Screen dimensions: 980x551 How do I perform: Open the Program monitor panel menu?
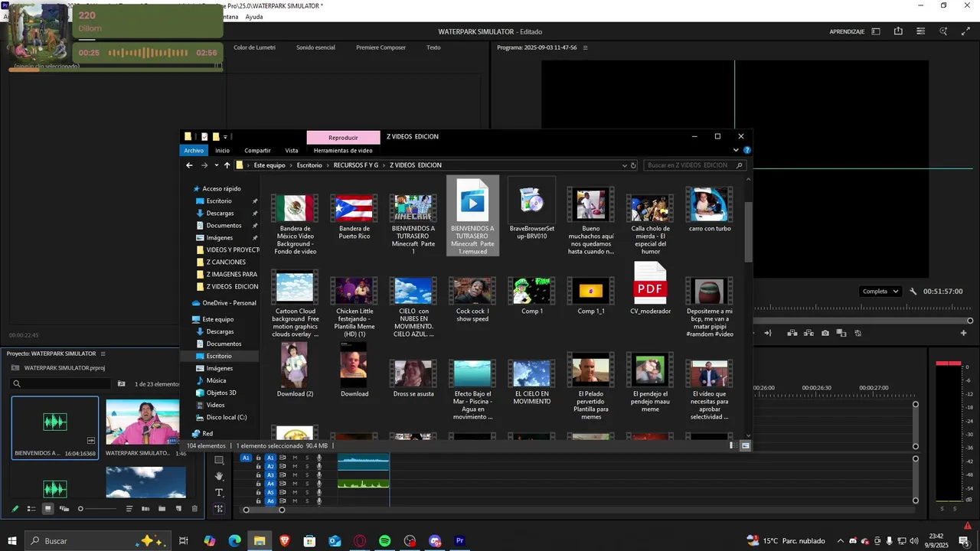tap(586, 47)
